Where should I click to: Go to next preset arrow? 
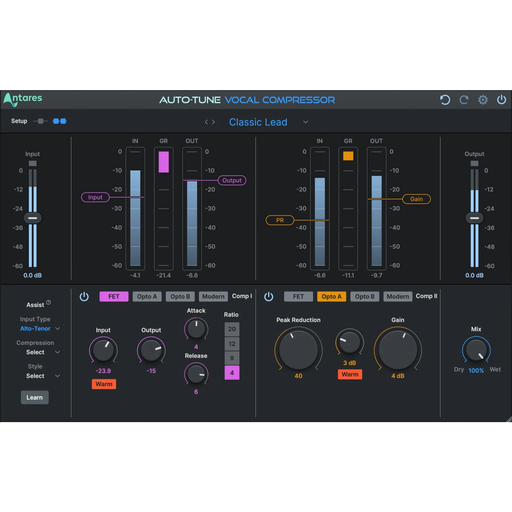tap(213, 122)
